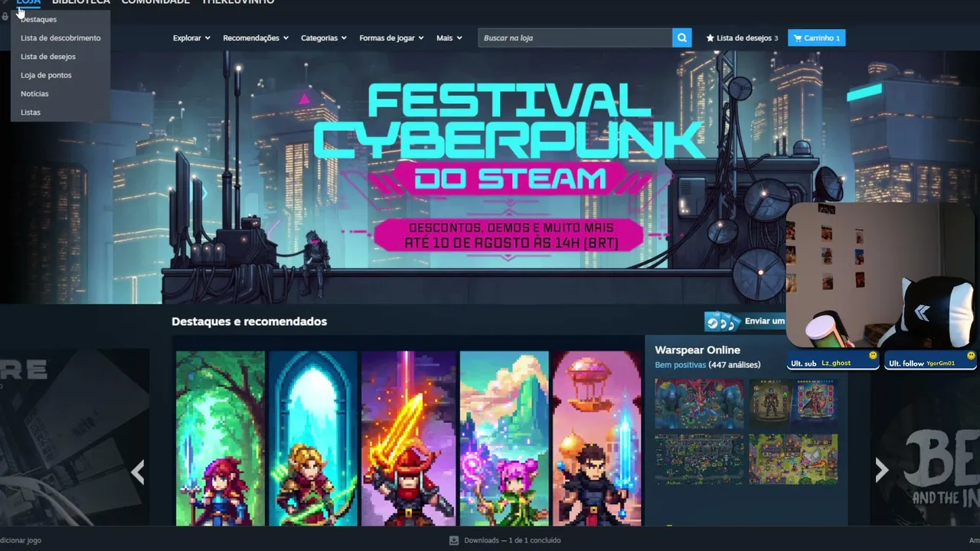Go to next featured game with right arrow
This screenshot has width=980, height=551.
click(x=881, y=471)
